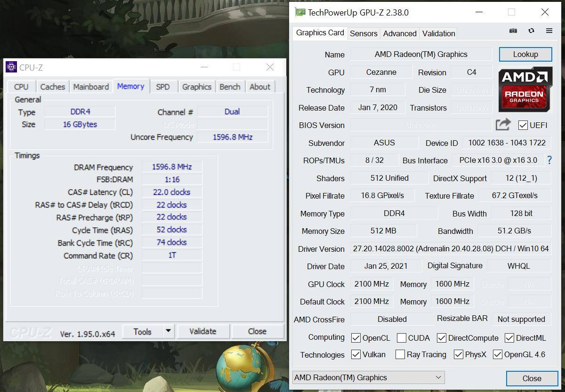The image size is (565, 392).
Task: Toggle the UEFI checkbox
Action: tap(523, 125)
